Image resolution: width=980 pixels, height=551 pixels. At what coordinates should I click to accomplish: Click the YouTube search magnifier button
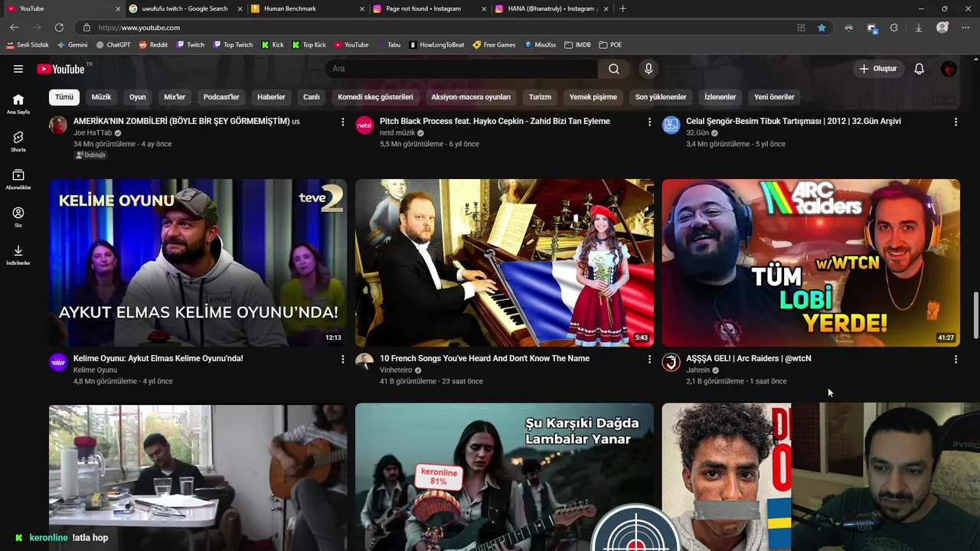coord(614,69)
